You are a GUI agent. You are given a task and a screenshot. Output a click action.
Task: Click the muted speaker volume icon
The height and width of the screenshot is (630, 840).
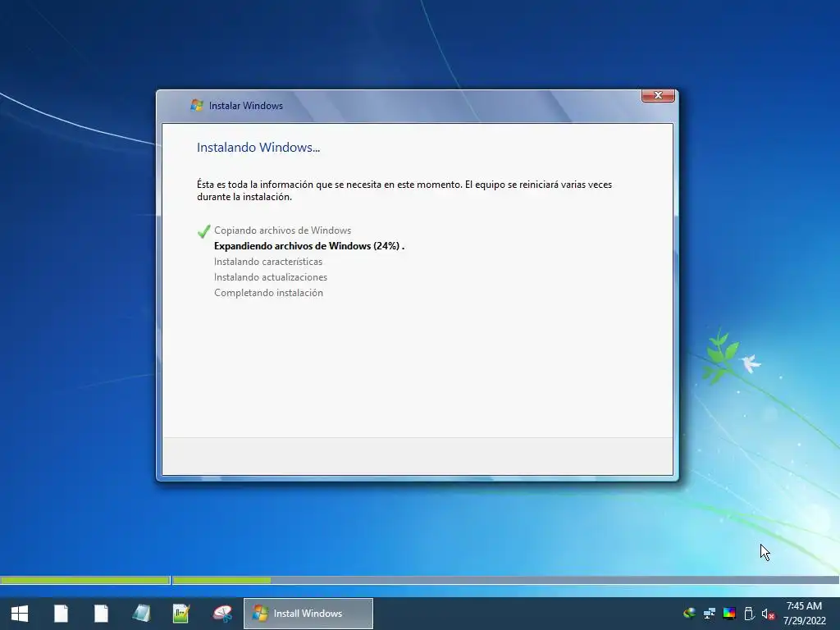point(768,614)
